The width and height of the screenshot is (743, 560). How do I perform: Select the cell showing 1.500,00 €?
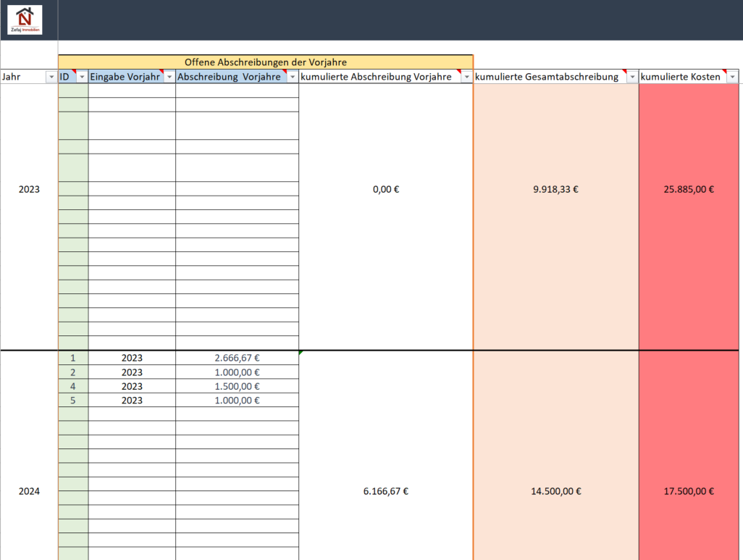pos(237,386)
